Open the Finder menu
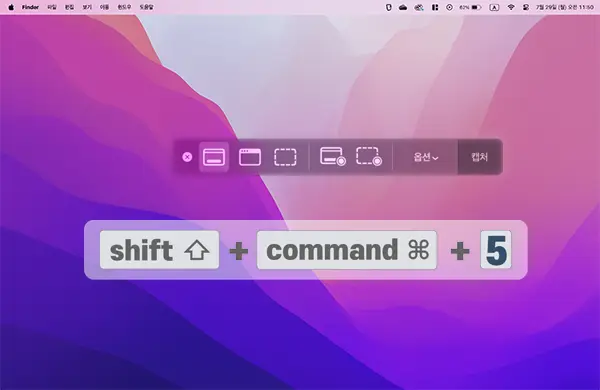Viewport: 600px width, 390px height. tap(30, 7)
